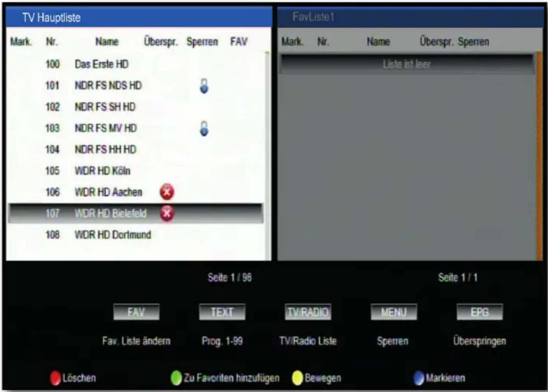Select channel 100 Das Erste HD
The image size is (548, 392).
136,64
